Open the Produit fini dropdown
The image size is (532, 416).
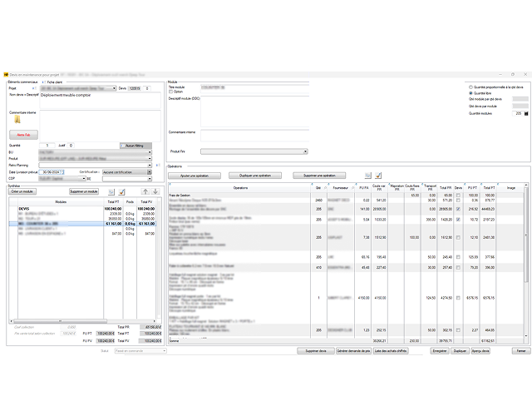coord(307,151)
